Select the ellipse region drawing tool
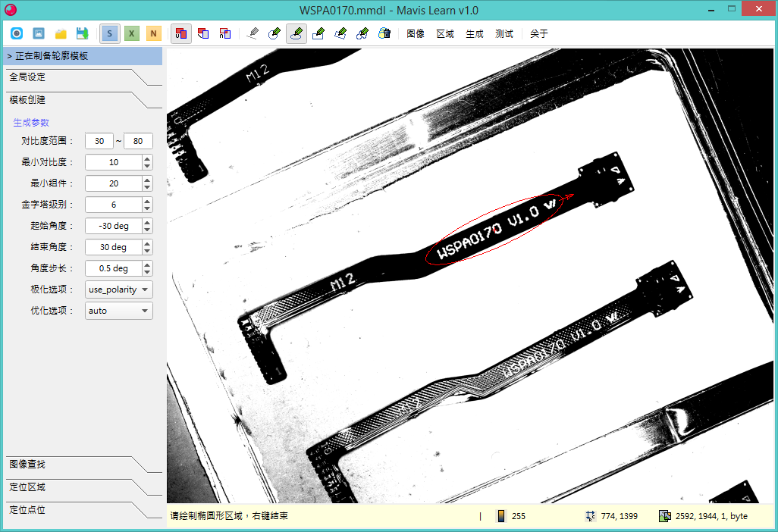778x532 pixels. (x=296, y=33)
